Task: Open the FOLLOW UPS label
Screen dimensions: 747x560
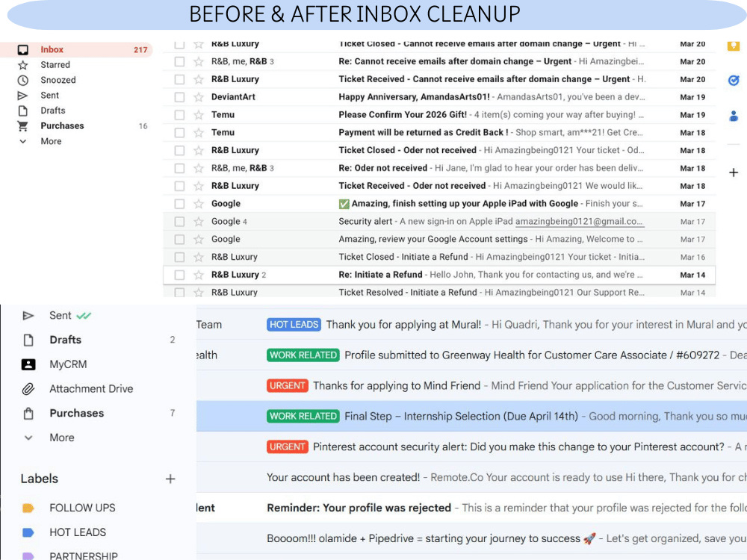Action: tap(82, 508)
